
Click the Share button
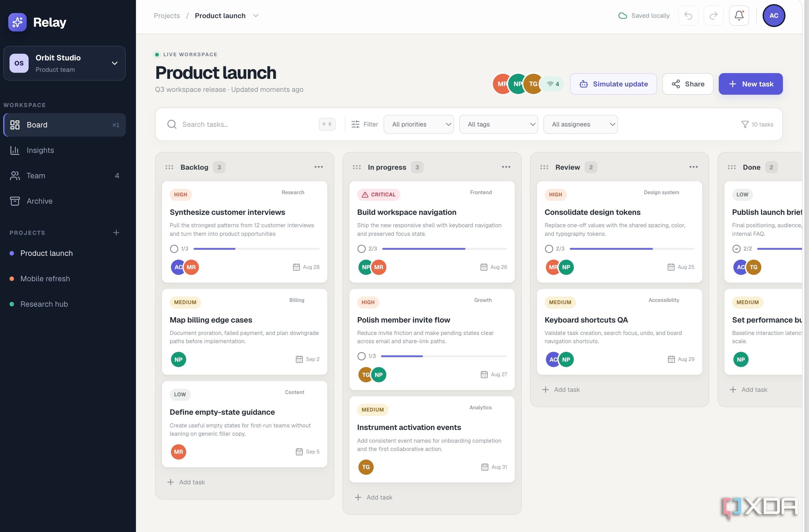tap(688, 84)
